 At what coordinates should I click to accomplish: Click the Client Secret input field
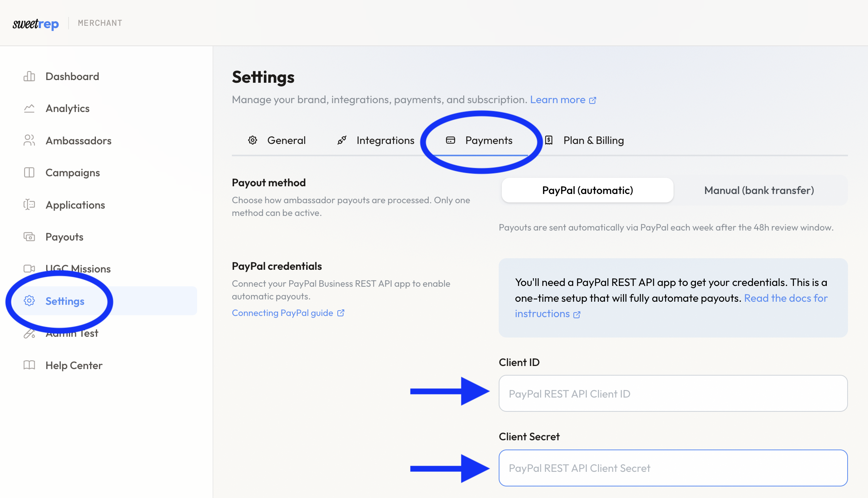tap(673, 468)
